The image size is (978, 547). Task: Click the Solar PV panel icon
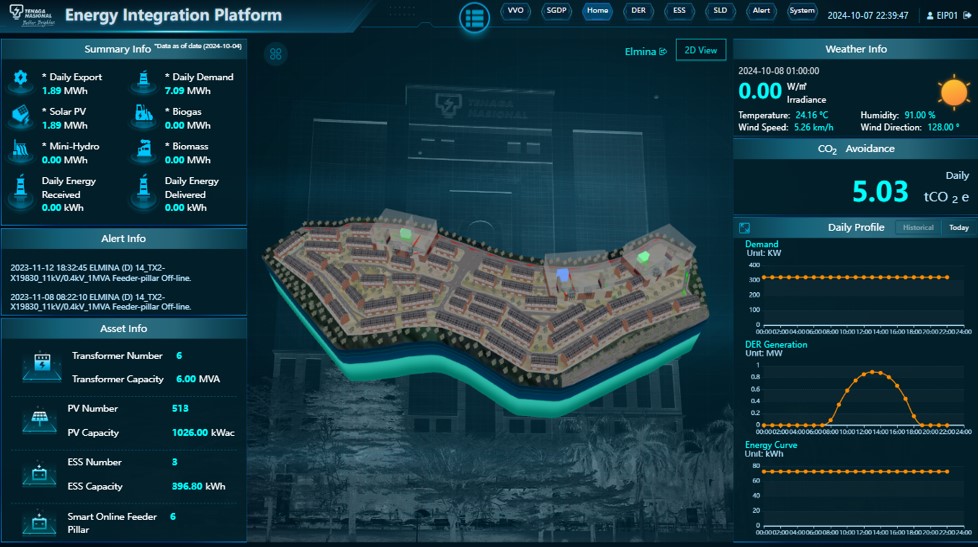(20, 117)
